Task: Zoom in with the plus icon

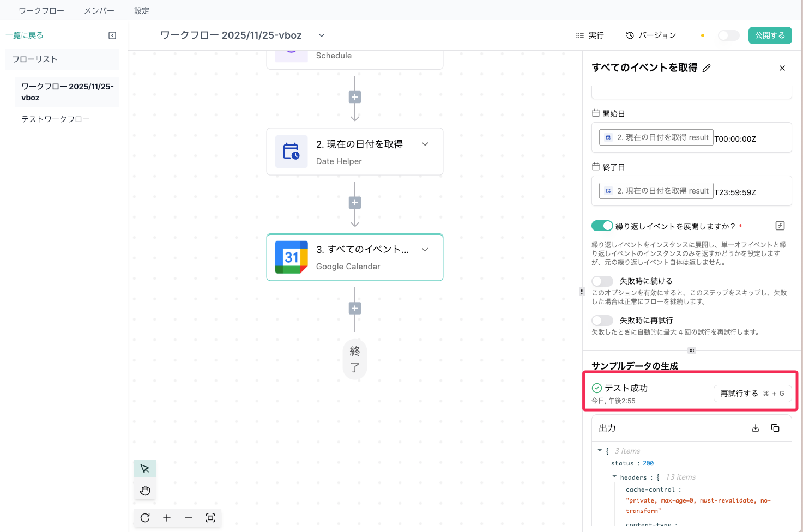Action: [x=167, y=518]
